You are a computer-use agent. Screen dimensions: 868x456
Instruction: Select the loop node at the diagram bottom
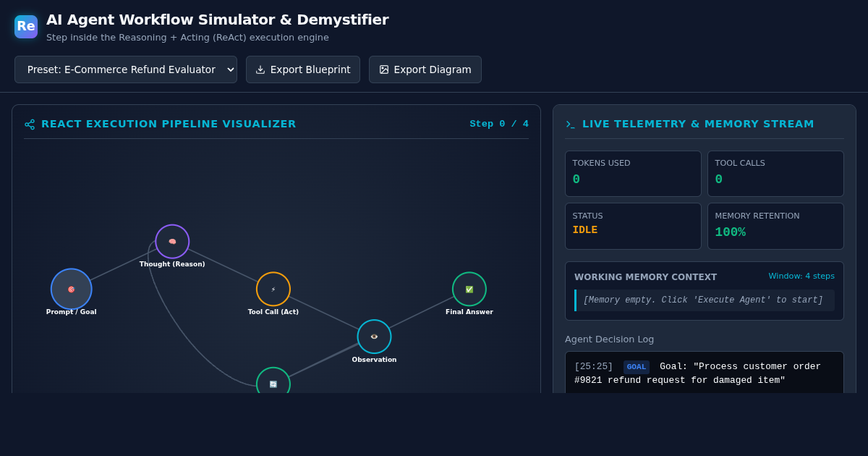[x=273, y=381]
